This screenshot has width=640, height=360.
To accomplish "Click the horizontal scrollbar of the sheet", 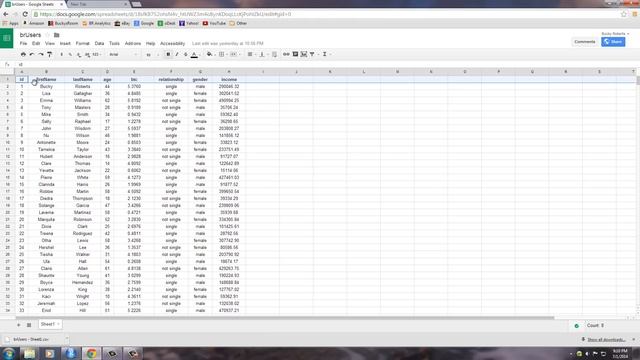I will click(285, 318).
